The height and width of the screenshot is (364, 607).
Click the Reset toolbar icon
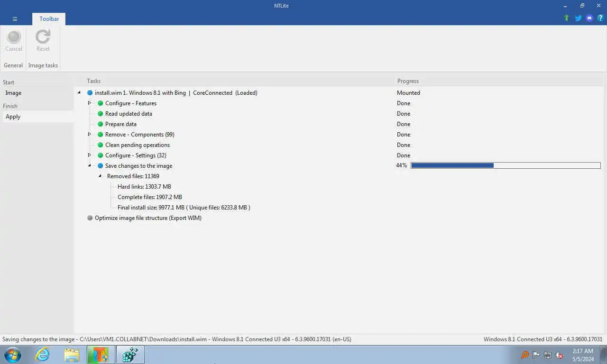pyautogui.click(x=43, y=36)
